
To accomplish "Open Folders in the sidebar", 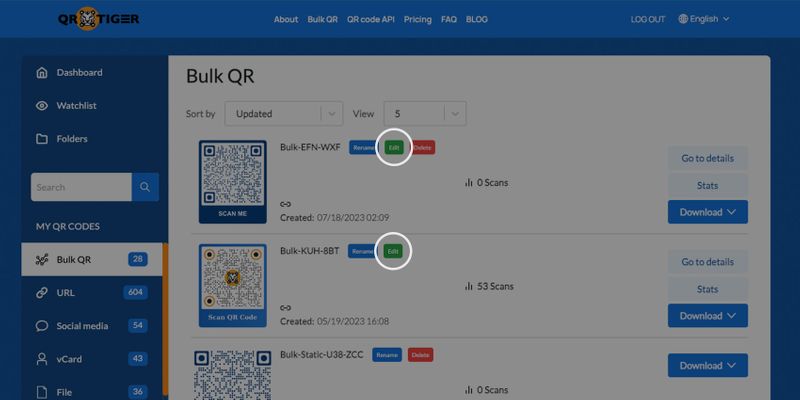I will pyautogui.click(x=71, y=139).
